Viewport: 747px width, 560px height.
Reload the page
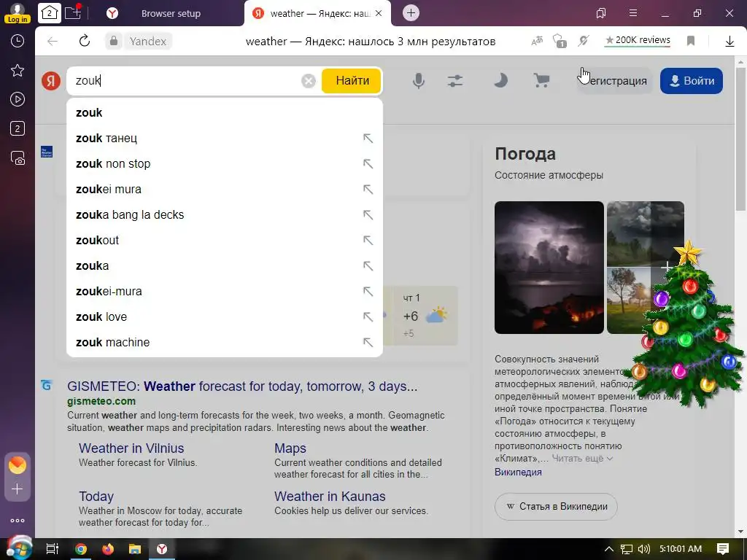(x=85, y=41)
